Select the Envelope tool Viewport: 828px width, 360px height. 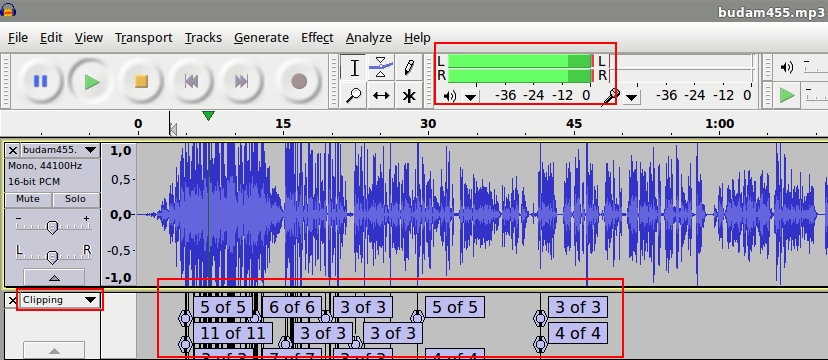(x=381, y=68)
